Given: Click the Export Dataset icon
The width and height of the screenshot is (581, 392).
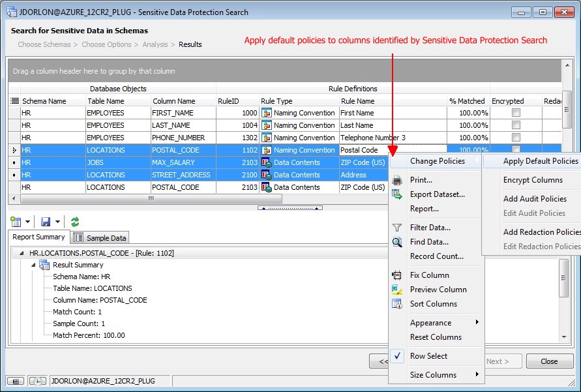Looking at the screenshot, I should [x=397, y=194].
